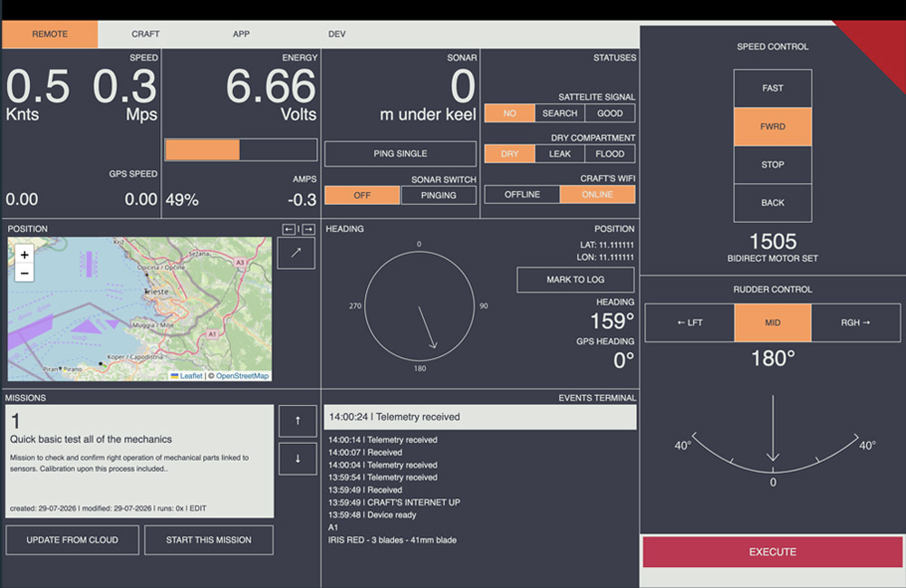Click the LAT: 11.111111 value
Viewport: 906px width, 588px height.
click(607, 245)
